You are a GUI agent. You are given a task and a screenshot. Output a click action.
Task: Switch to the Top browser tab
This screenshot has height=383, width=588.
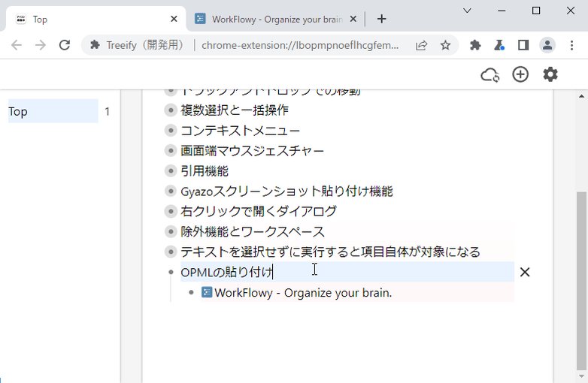click(96, 19)
